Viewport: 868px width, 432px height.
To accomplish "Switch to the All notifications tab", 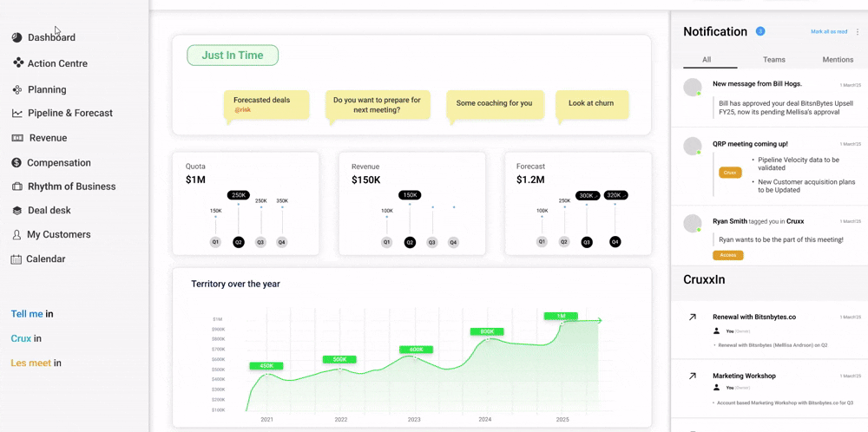I will tap(707, 60).
